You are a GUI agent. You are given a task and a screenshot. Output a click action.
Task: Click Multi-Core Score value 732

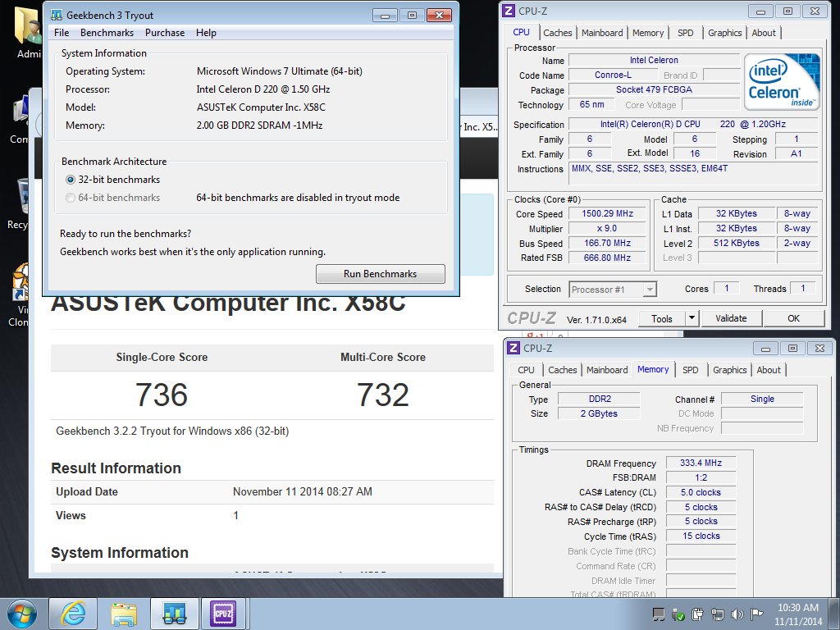click(x=383, y=395)
